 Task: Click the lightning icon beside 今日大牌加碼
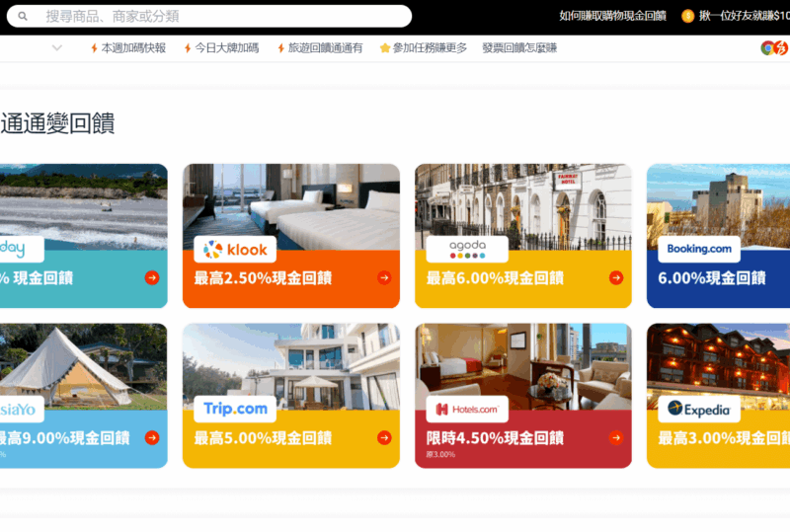pyautogui.click(x=188, y=47)
